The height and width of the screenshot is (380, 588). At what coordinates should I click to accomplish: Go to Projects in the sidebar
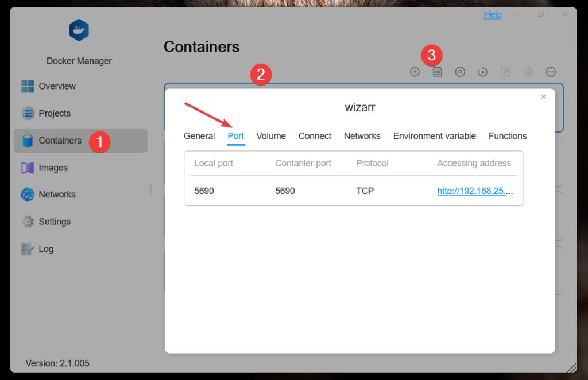coord(55,113)
